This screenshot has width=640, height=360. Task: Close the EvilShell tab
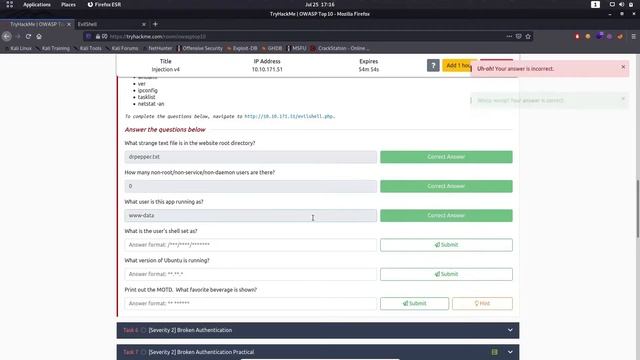(x=144, y=24)
